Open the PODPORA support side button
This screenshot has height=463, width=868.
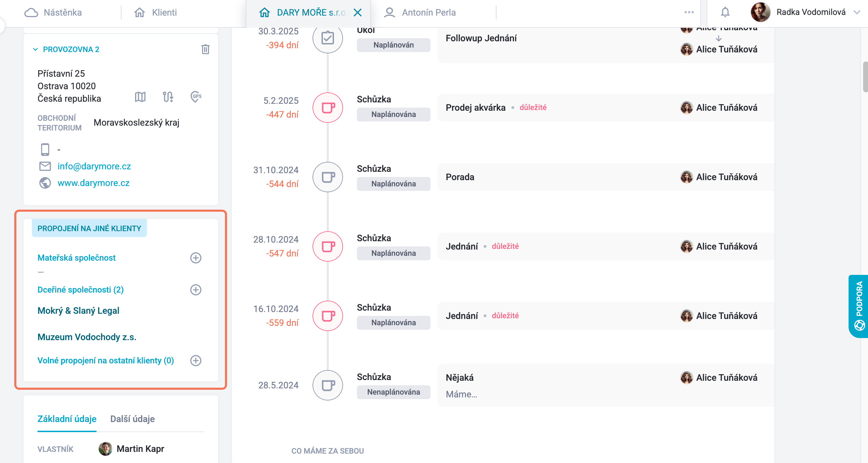click(x=859, y=306)
